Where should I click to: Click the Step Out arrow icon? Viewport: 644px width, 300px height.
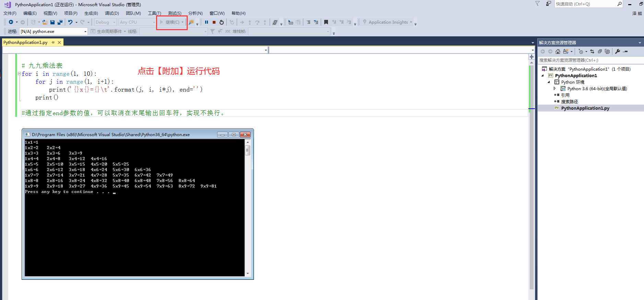point(265,22)
